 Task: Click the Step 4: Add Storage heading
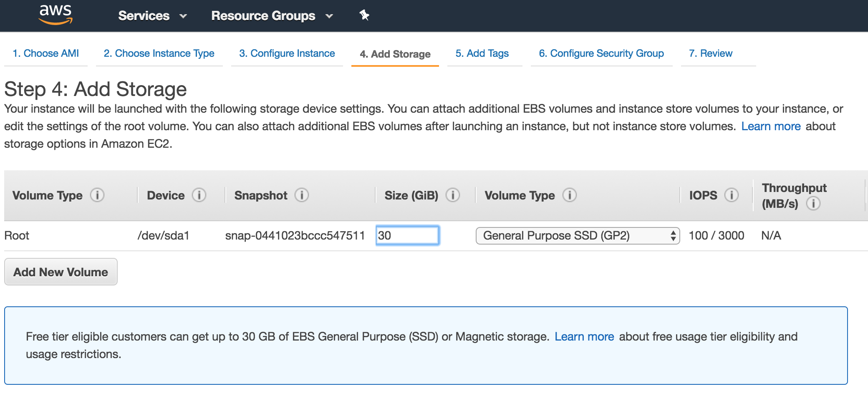[x=96, y=89]
